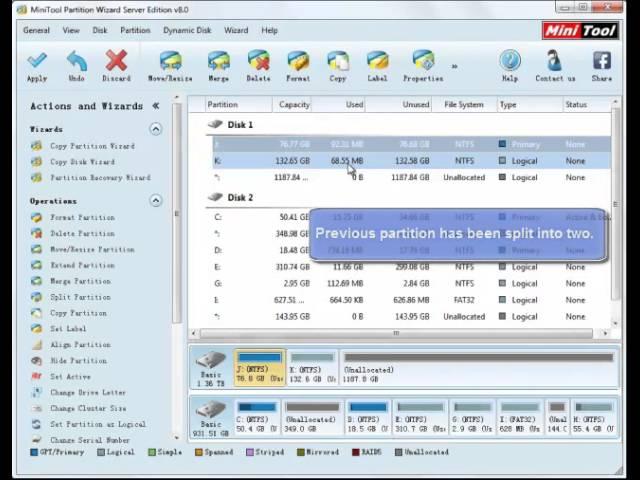Image resolution: width=640 pixels, height=480 pixels.
Task: Open the Disk menu
Action: (100, 30)
